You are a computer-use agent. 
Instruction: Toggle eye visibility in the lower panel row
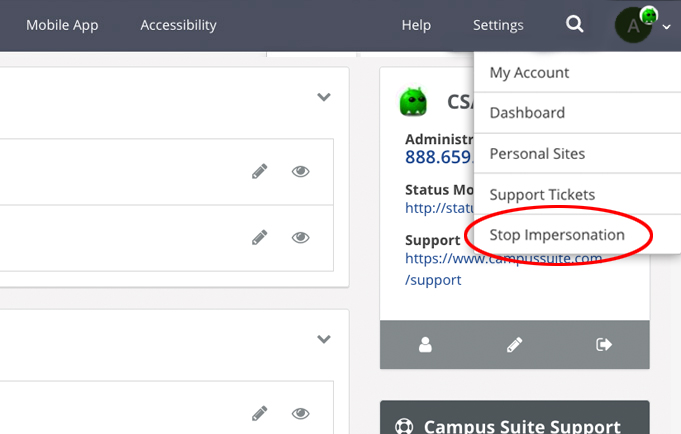(x=300, y=413)
